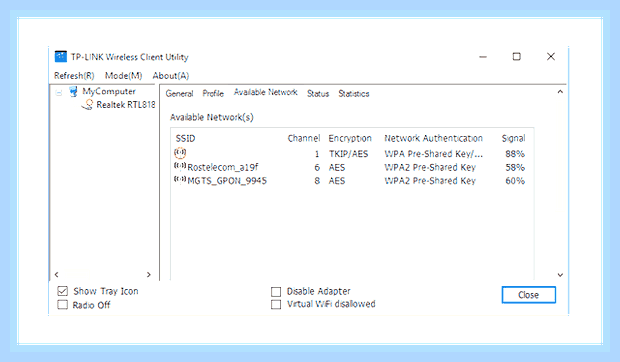
Task: Click the Available Network(s) heading
Action: (212, 117)
